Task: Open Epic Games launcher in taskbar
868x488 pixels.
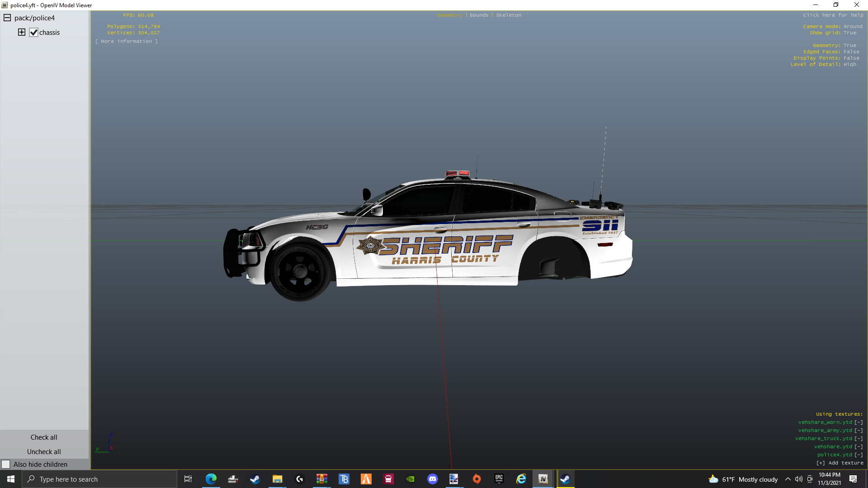Action: pos(499,479)
